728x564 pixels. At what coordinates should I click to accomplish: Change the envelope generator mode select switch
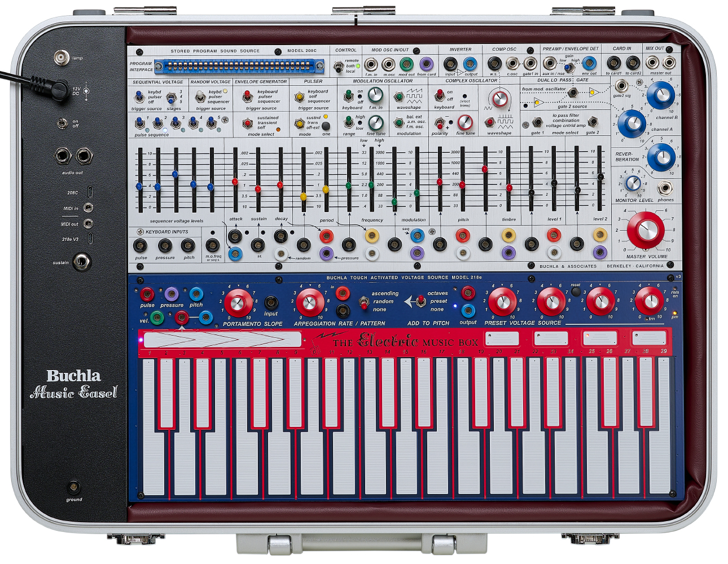pyautogui.click(x=247, y=123)
